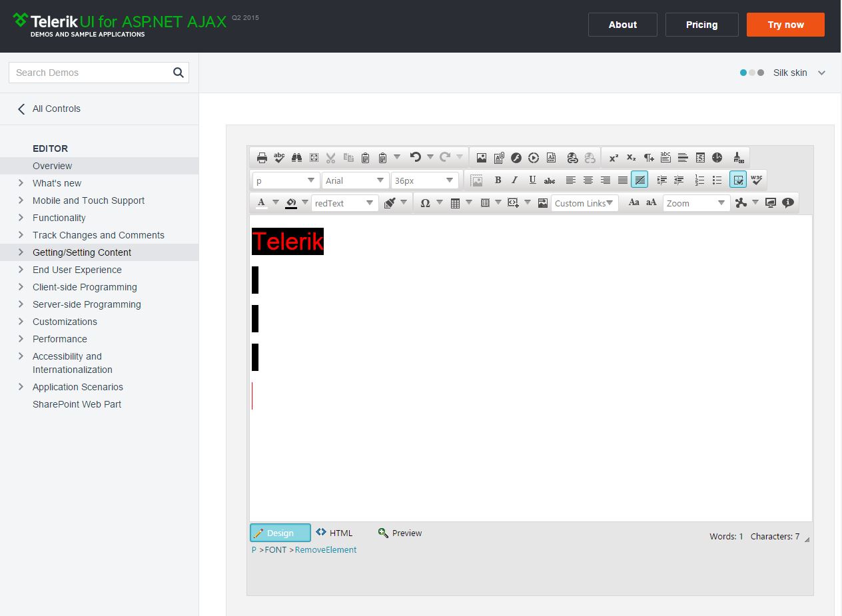Switch to Preview mode tab
The image size is (842, 616).
(400, 533)
